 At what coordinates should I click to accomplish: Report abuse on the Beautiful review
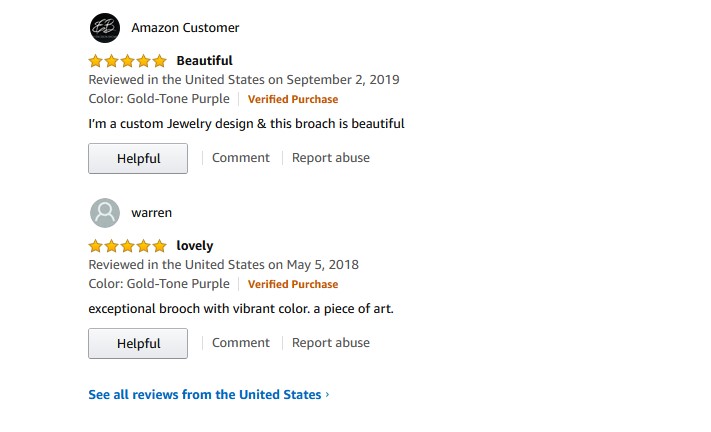point(330,158)
